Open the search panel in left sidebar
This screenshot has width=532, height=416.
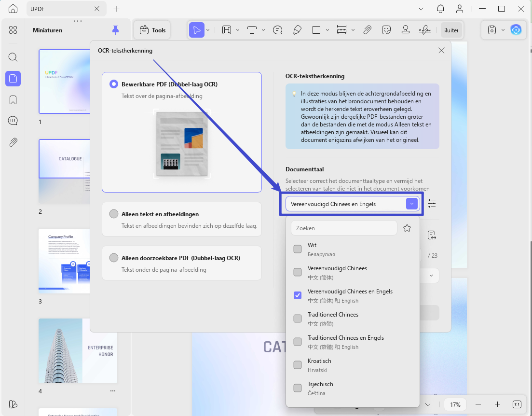tap(13, 57)
